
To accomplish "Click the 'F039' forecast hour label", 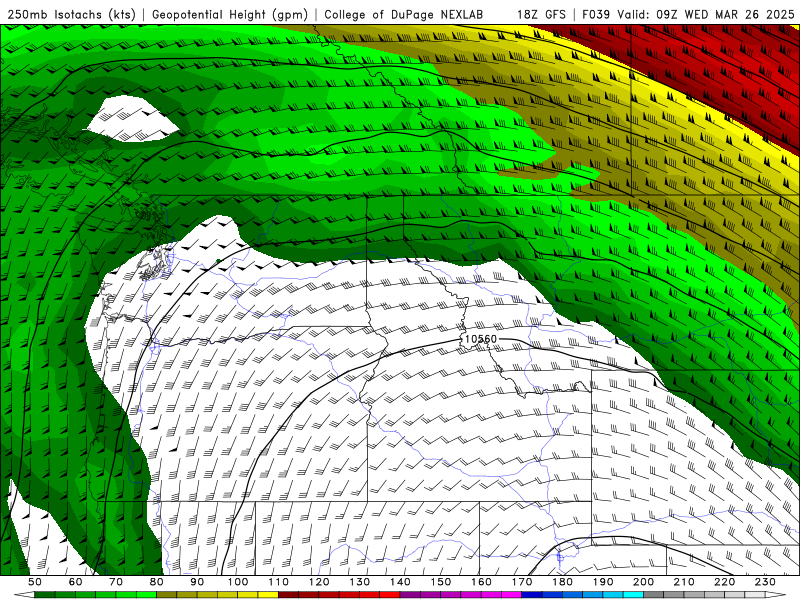I will click(596, 15).
